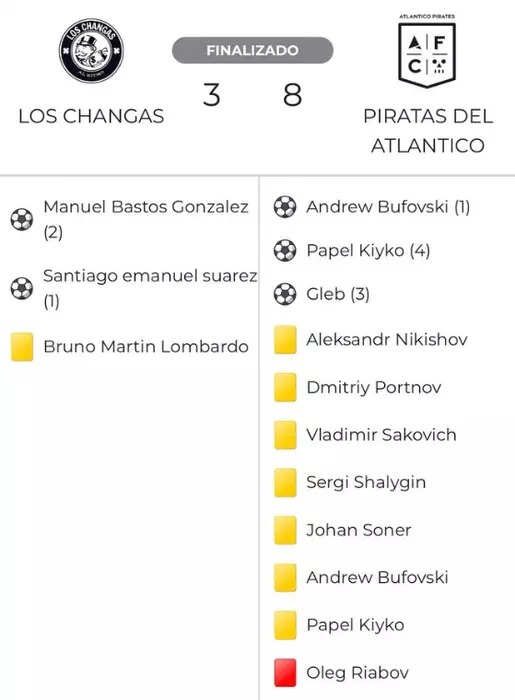Image resolution: width=515 pixels, height=700 pixels.
Task: Click goal icon next to Santiago emanuel suarez
Action: pyautogui.click(x=22, y=288)
